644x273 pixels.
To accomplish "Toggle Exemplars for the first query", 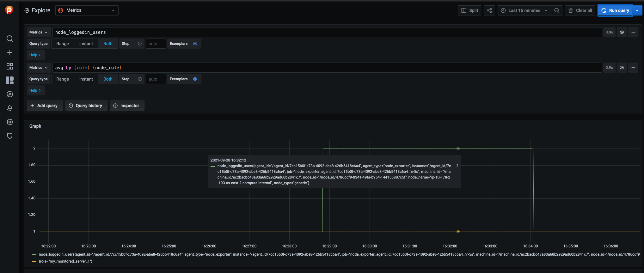I will pos(195,44).
